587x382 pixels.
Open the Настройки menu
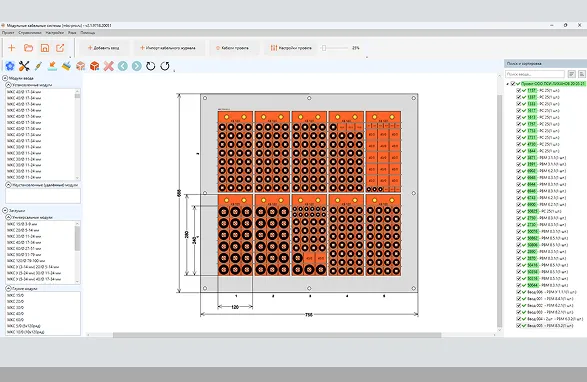(x=55, y=33)
